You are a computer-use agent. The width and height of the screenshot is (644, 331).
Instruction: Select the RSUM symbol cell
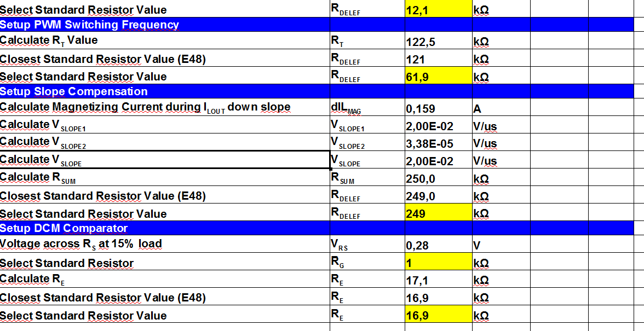click(x=367, y=178)
